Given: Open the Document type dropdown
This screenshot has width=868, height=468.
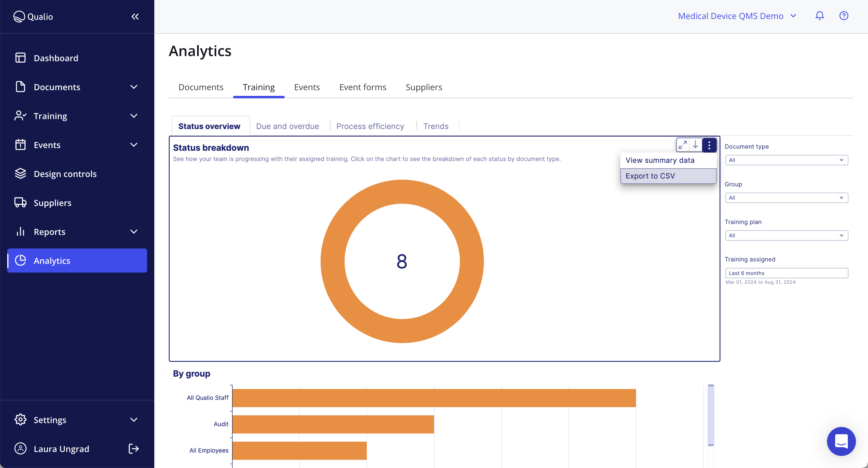Looking at the screenshot, I should [786, 160].
